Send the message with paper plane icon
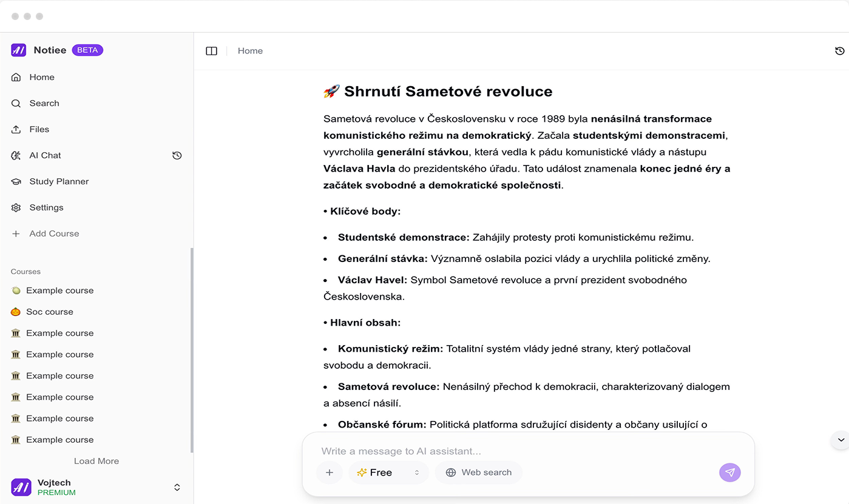The image size is (849, 504). pyautogui.click(x=730, y=472)
